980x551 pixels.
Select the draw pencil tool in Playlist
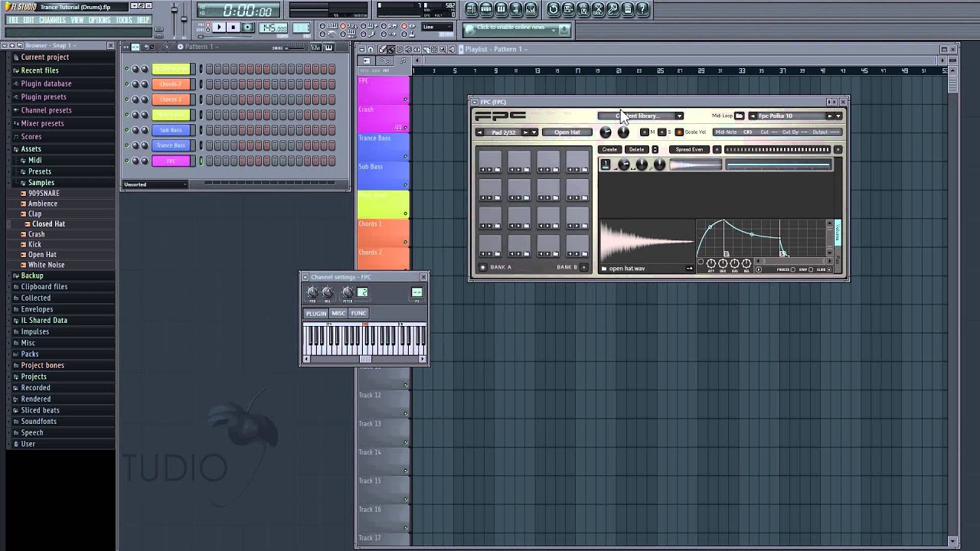[x=382, y=50]
